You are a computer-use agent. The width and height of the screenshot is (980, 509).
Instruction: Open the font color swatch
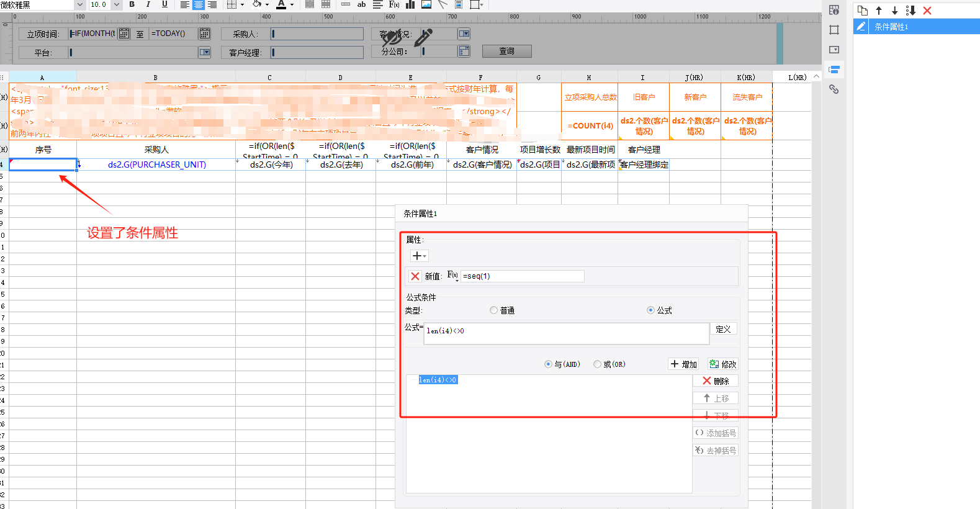click(x=281, y=4)
